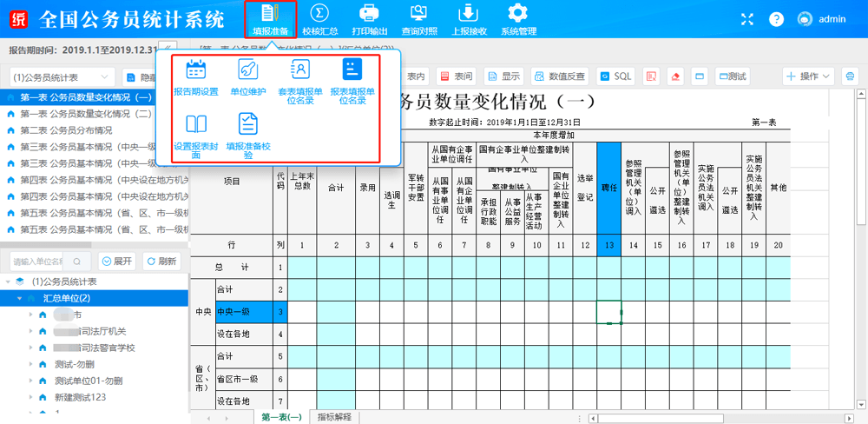Open 报表填报单位名录

[x=352, y=82]
